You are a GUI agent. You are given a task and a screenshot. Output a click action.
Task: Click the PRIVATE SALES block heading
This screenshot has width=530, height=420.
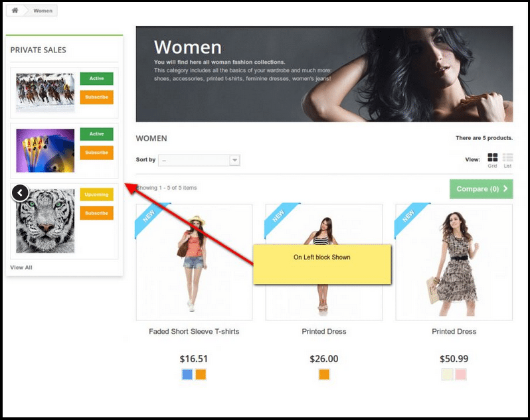click(39, 50)
